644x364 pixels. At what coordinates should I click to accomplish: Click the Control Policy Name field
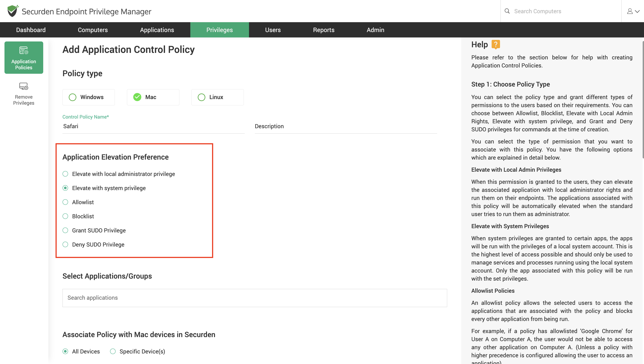point(154,126)
